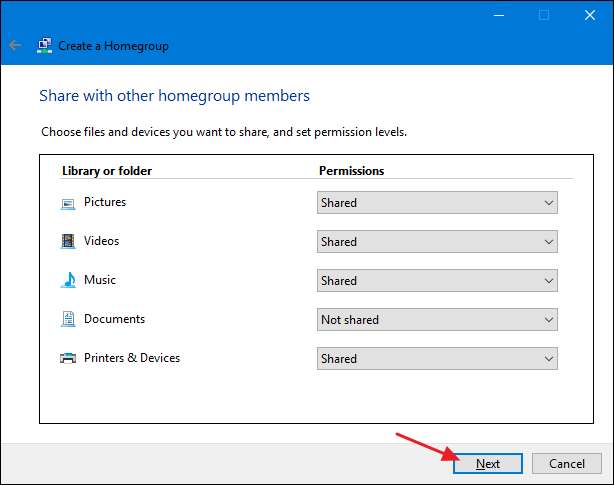Viewport: 614px width, 485px height.
Task: Click the Homegroup icon in title bar
Action: [44, 45]
